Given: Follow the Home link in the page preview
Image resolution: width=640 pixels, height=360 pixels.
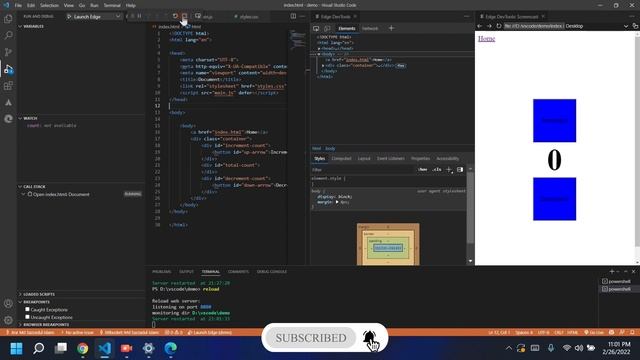Looking at the screenshot, I should click(x=487, y=38).
